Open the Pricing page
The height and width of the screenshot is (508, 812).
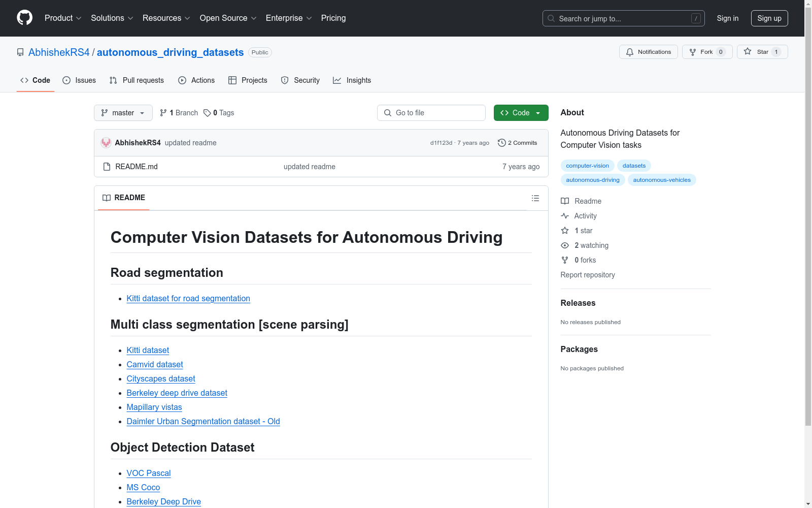click(x=333, y=18)
